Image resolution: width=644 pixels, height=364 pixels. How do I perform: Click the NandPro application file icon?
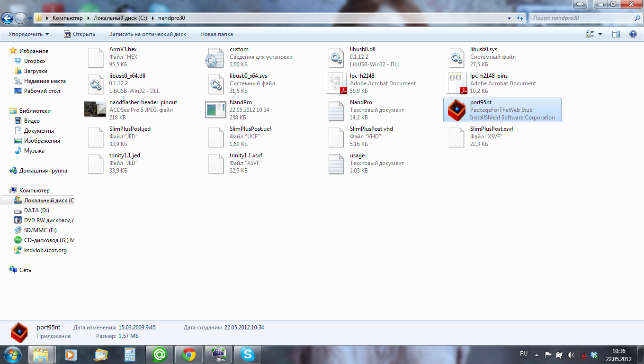[x=215, y=110]
